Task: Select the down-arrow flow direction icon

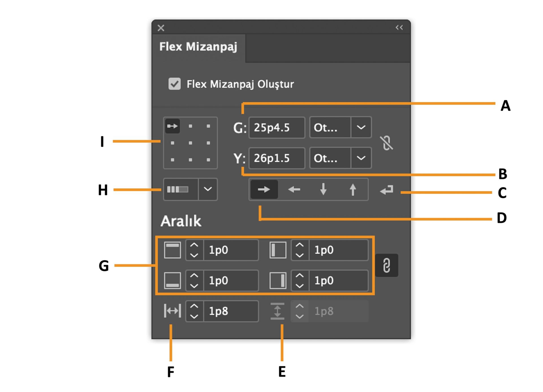Action: coord(323,189)
